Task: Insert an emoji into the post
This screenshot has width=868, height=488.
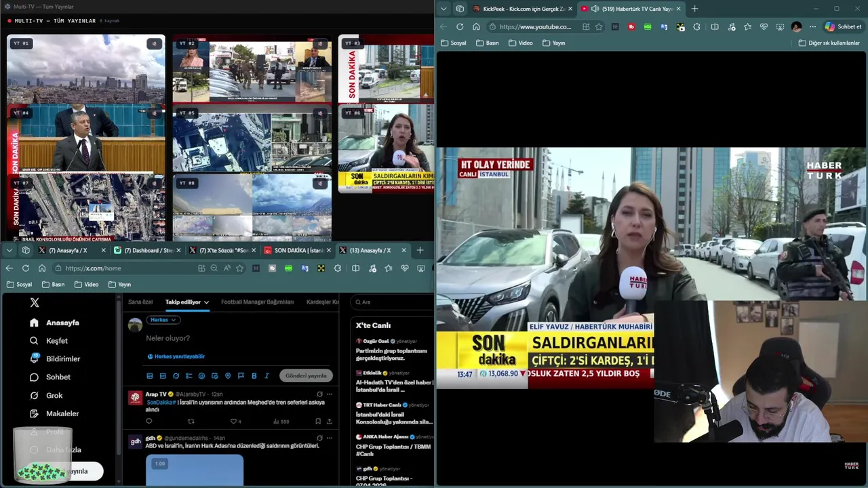Action: [201, 375]
